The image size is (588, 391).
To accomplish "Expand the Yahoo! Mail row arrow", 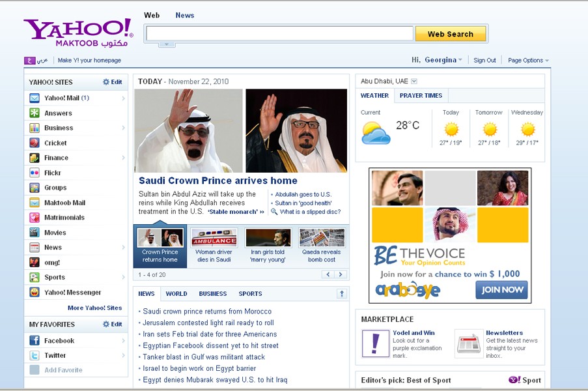I will (123, 98).
